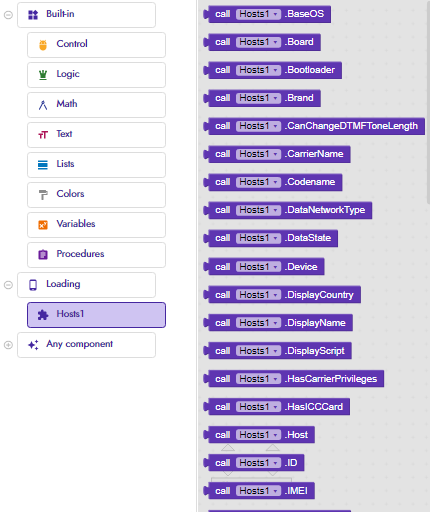Open Hosts1 dropdown in BaseOS block
The height and width of the screenshot is (512, 430).
258,14
